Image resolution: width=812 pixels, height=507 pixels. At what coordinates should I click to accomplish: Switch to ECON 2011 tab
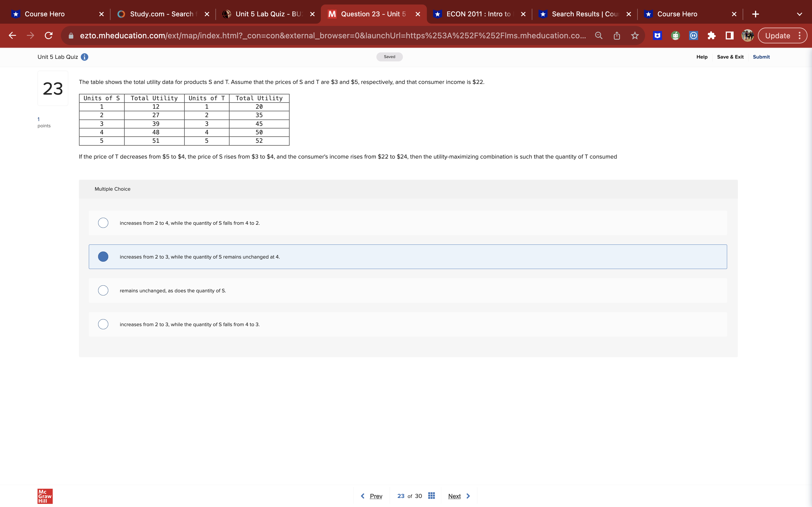coord(478,14)
